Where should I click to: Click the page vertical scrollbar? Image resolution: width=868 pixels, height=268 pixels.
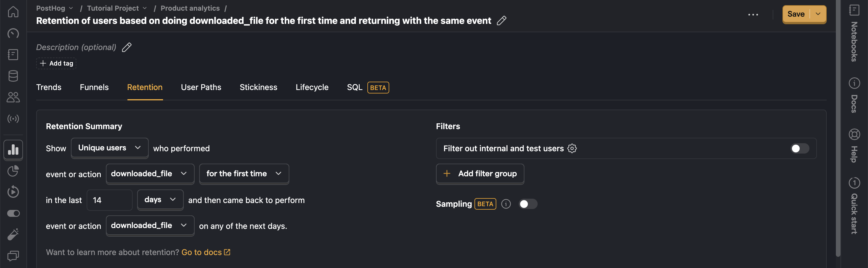(x=838, y=128)
